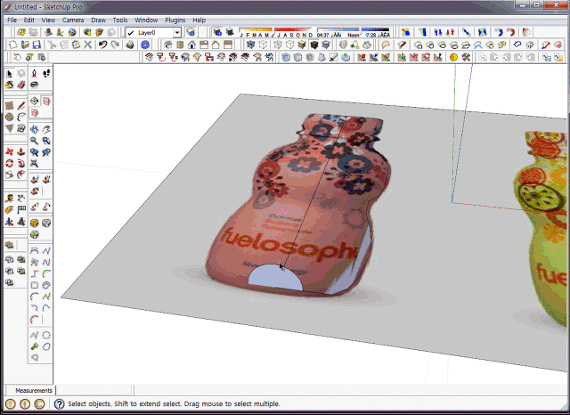Viewport: 570px width, 415px height.
Task: Adjust the shadow date month slider
Action: click(276, 32)
